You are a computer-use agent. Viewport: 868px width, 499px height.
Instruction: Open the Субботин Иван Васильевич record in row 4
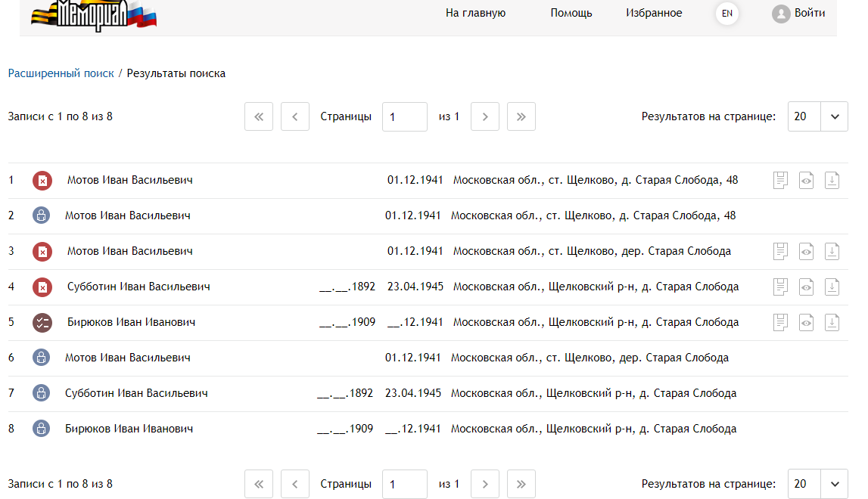[138, 287]
